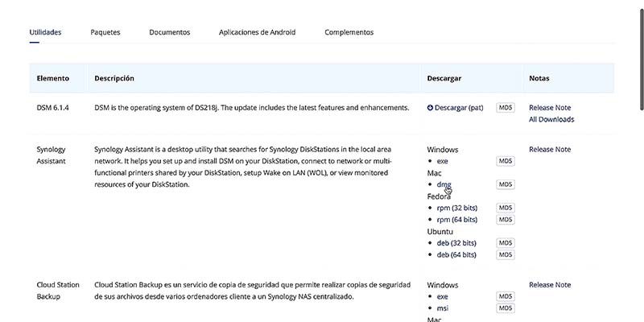Download Fedora rpm (64 bits) package
Viewport: 644px width, 322px height.
coord(457,219)
